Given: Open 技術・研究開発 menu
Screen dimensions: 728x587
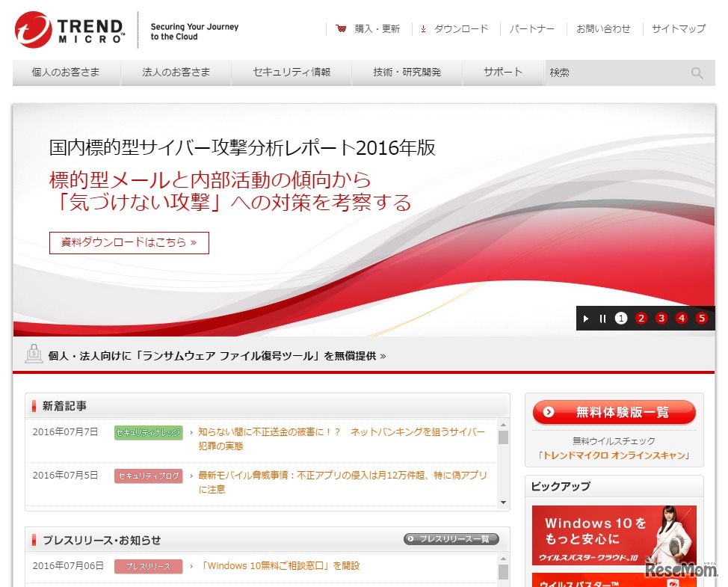Looking at the screenshot, I should click(407, 73).
